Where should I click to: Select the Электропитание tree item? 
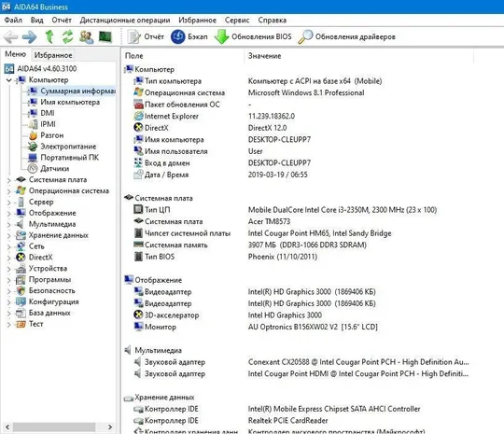62,147
